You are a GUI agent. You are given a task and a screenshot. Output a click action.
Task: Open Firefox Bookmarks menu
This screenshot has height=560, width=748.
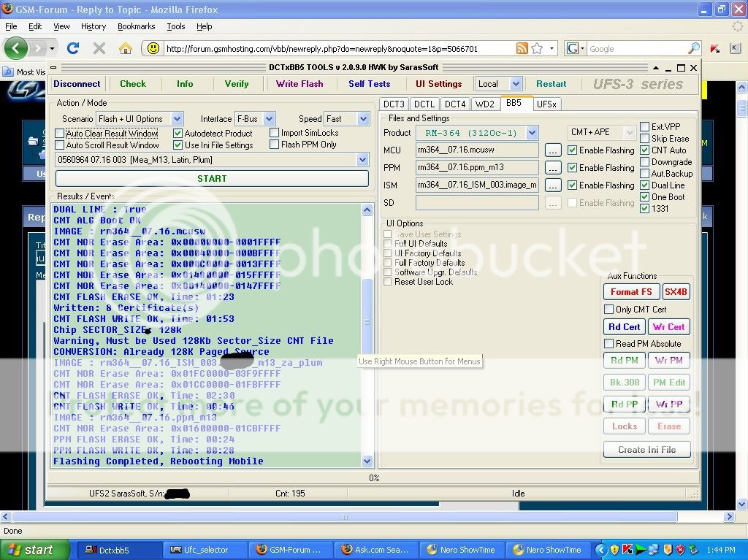coord(137,27)
